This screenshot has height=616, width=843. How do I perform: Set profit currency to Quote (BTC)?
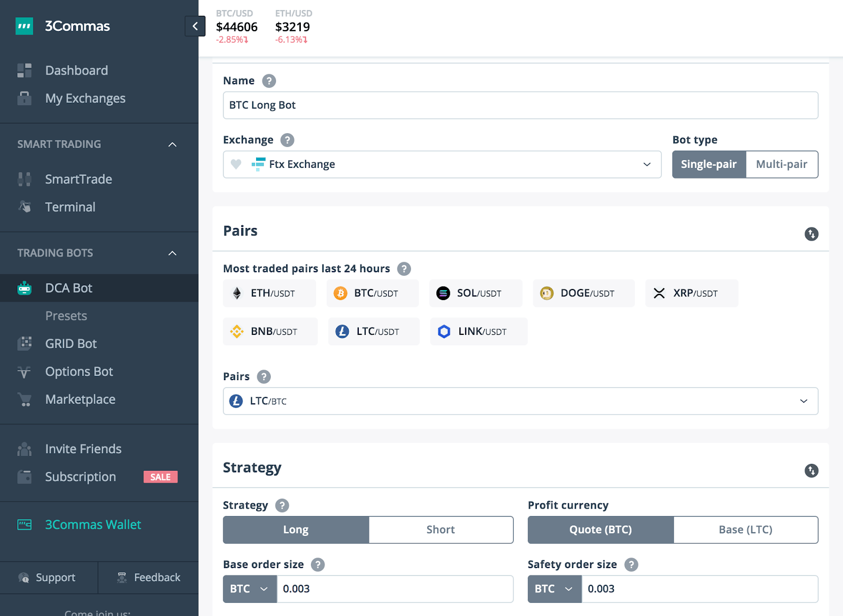click(x=601, y=530)
